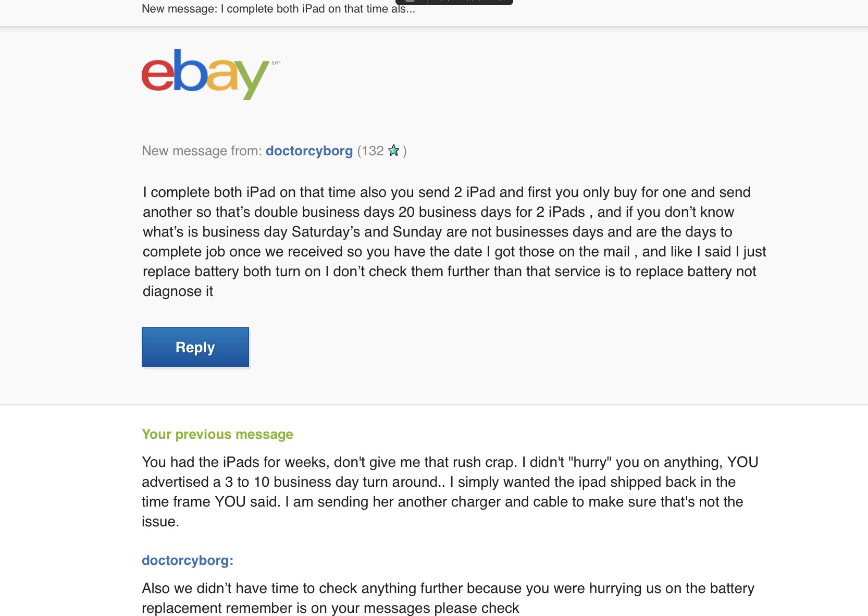This screenshot has height=616, width=868.
Task: Click the stop square on the floating bar
Action: pyautogui.click(x=411, y=1)
